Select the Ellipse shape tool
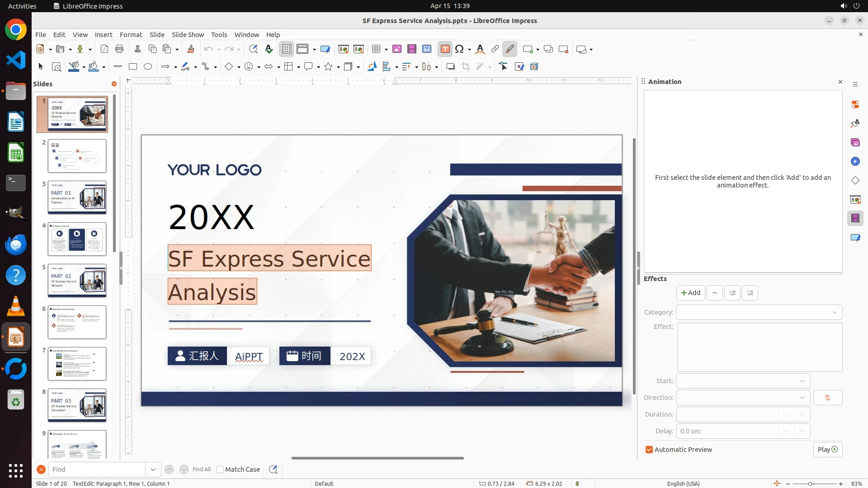The image size is (868, 488). click(x=148, y=67)
